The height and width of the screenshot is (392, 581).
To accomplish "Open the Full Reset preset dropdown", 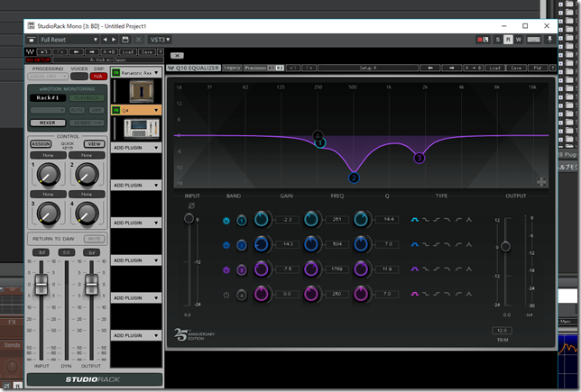I will coord(66,40).
